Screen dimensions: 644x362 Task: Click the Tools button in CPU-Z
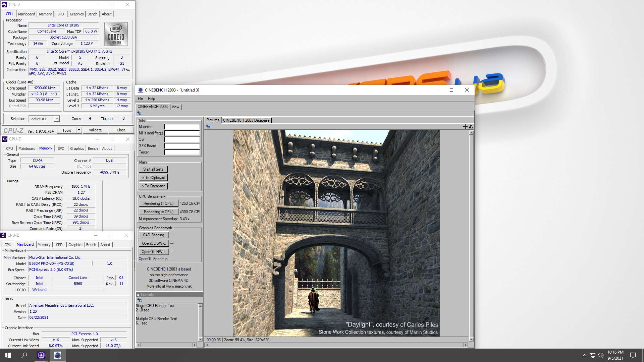coord(67,130)
